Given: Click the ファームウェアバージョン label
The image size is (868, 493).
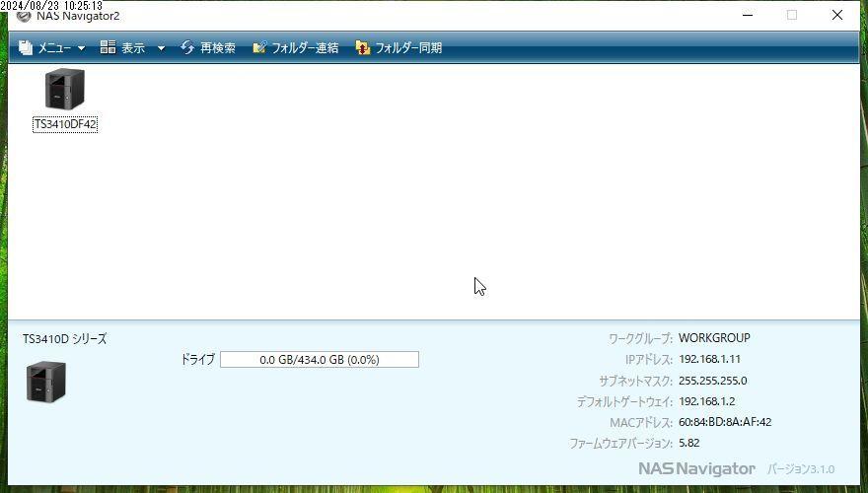Looking at the screenshot, I should click(x=620, y=443).
